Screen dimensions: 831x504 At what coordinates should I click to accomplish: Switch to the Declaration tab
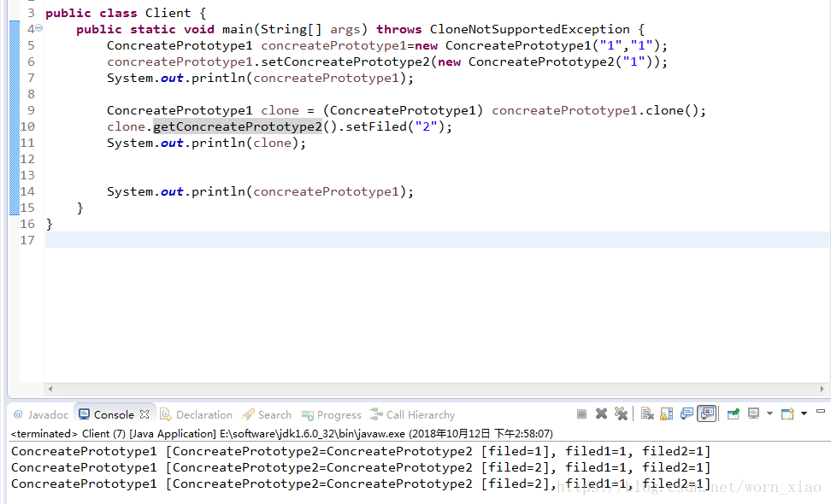(196, 414)
